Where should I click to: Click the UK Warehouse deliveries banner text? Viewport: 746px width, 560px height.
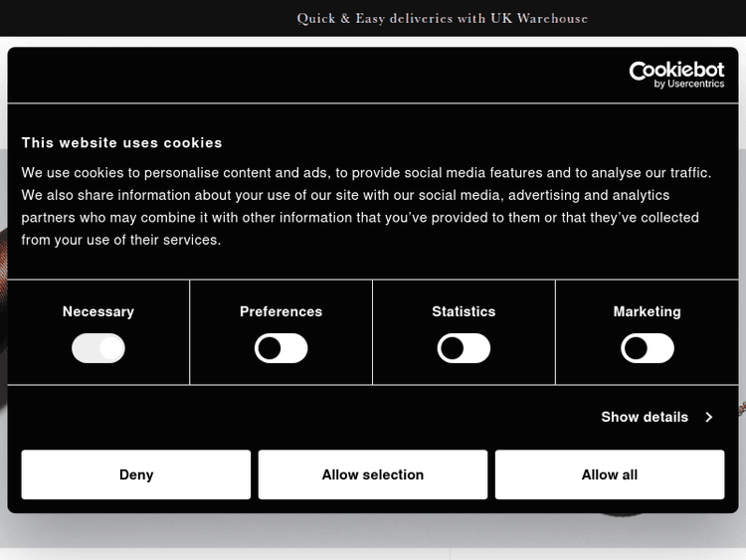pos(443,18)
